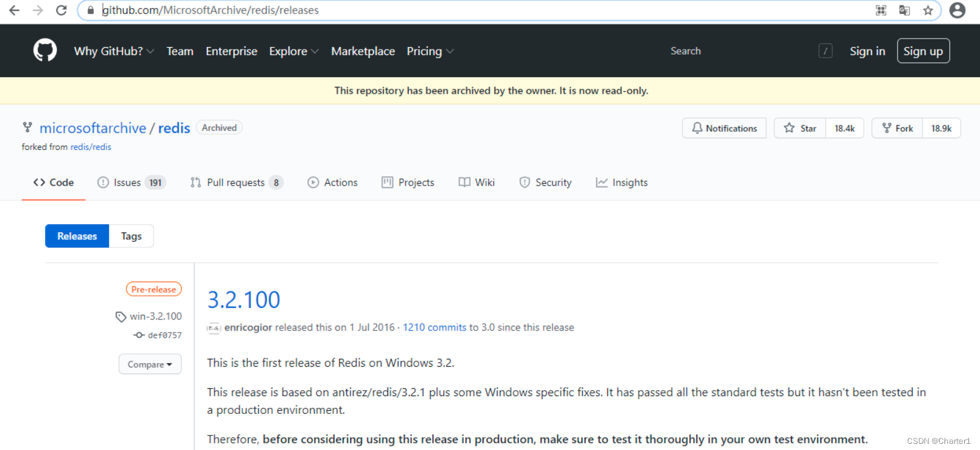Click the commit icon beside def0757
Screen dimensions: 980x450
(139, 335)
